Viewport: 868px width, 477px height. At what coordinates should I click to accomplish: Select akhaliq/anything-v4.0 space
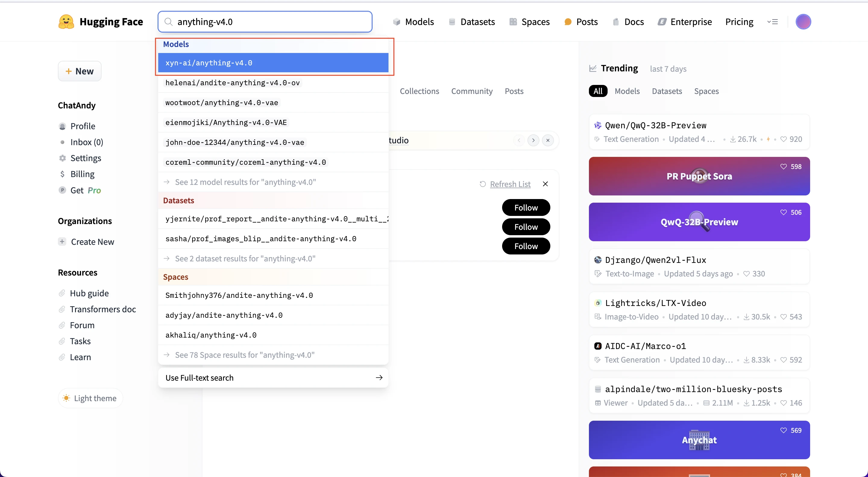(x=273, y=335)
